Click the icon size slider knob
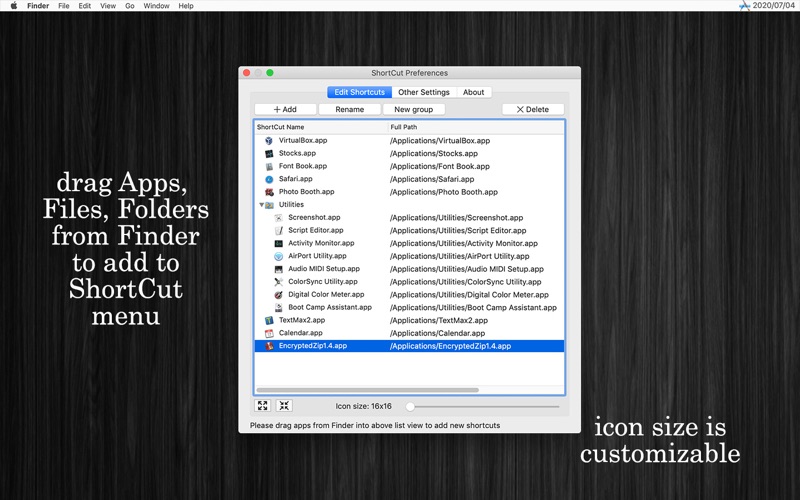Screen dimensions: 800x500 click(410, 407)
